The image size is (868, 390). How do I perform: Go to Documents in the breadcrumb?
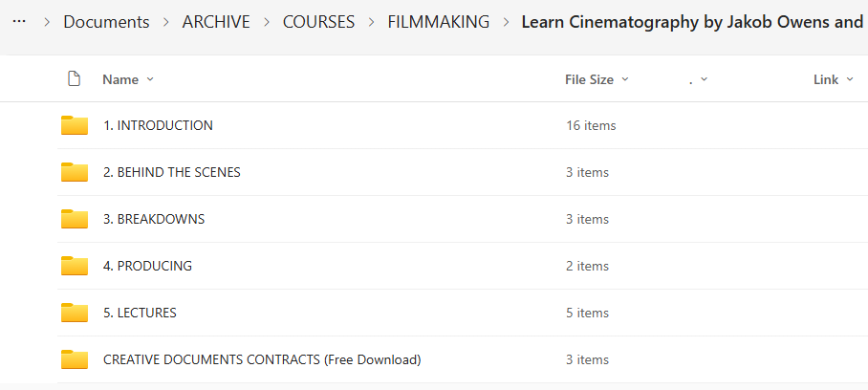[106, 21]
